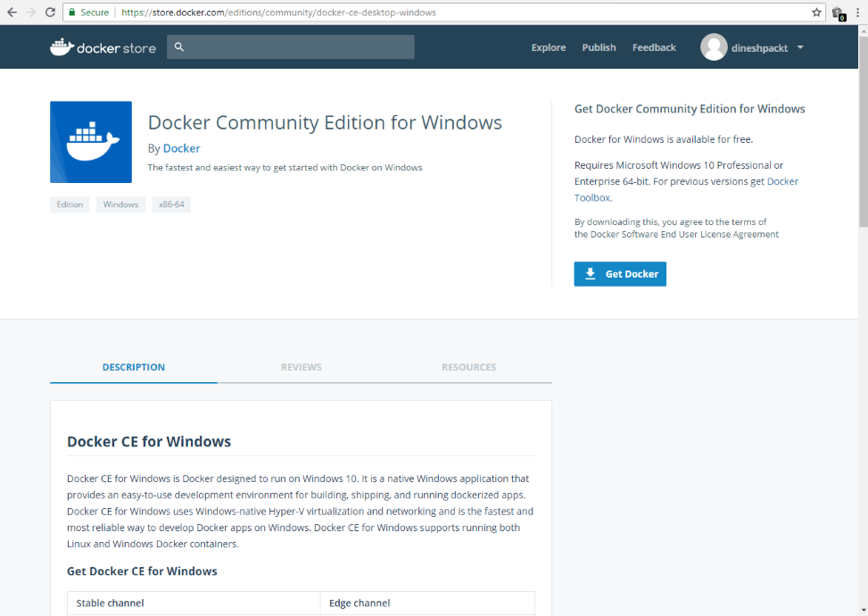Switch to the Reviews tab

(301, 367)
